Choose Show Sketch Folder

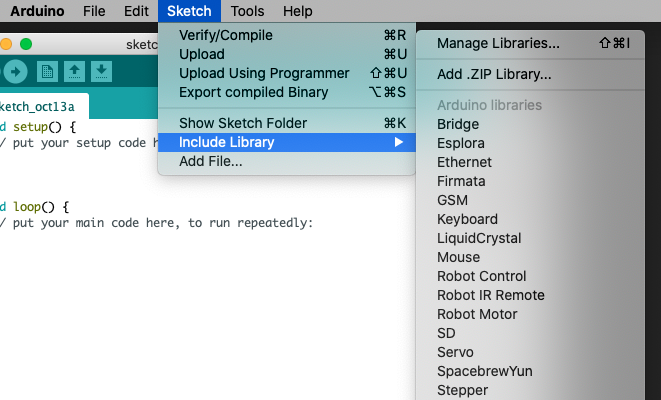(x=287, y=123)
